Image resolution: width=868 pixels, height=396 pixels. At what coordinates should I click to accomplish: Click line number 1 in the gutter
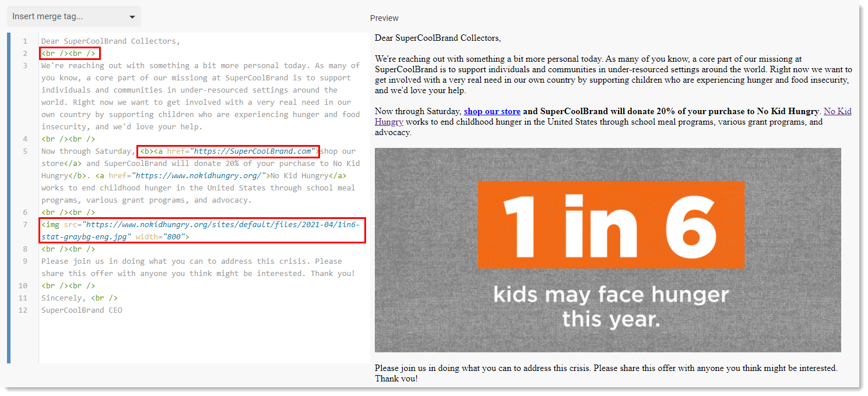point(24,41)
